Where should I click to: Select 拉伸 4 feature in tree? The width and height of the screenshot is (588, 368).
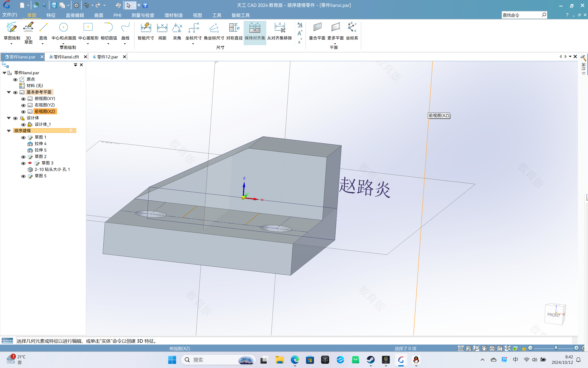40,144
